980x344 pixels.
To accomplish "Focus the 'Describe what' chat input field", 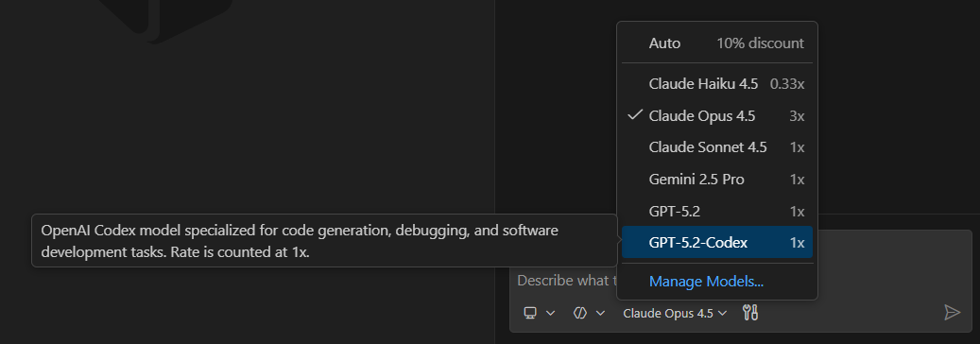I will click(566, 280).
